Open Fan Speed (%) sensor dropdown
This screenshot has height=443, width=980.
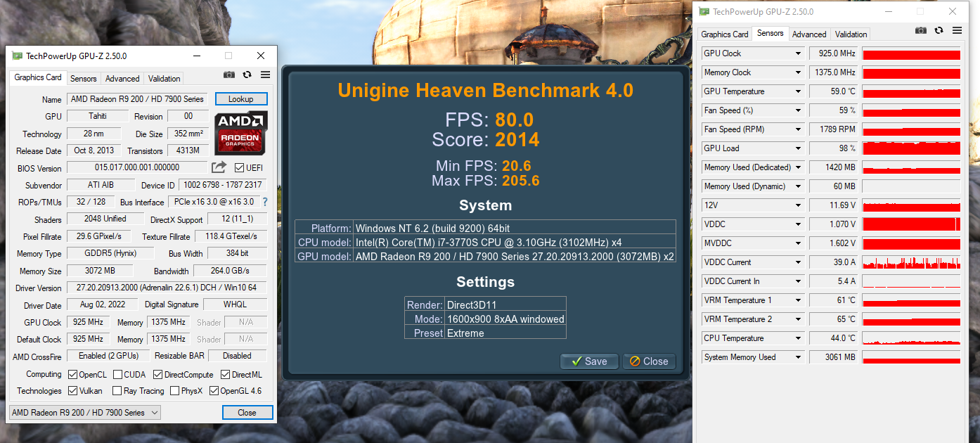(798, 110)
